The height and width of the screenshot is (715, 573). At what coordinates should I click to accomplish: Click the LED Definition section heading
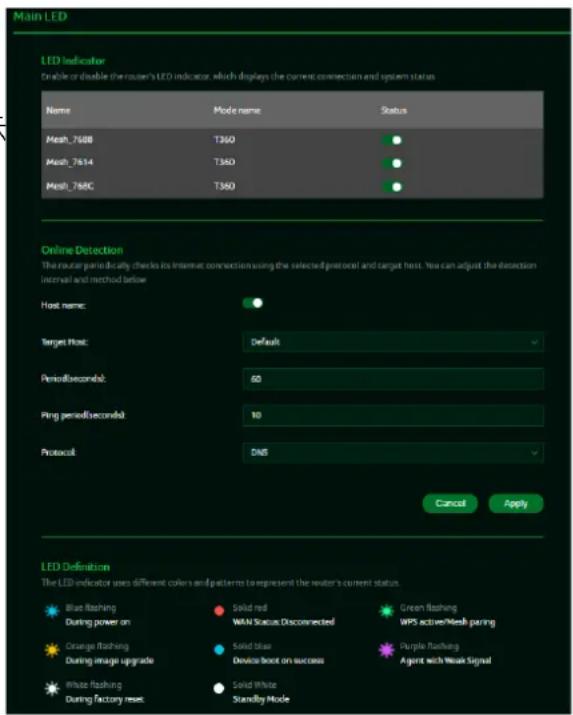point(75,567)
